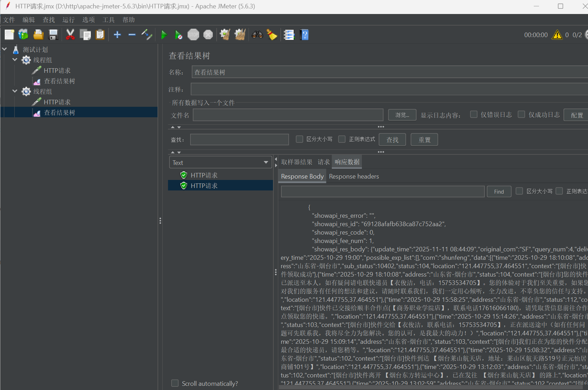
Task: Select the 测试计划 tree node
Action: [x=35, y=50]
